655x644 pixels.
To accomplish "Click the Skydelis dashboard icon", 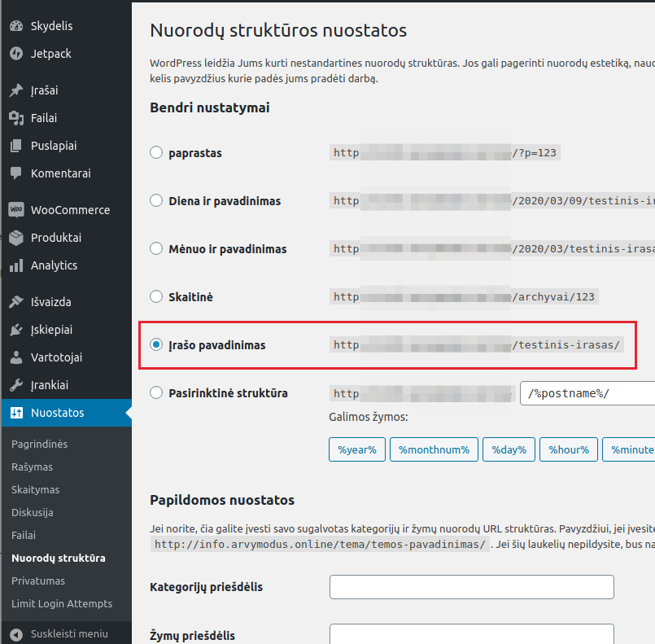I will [16, 26].
